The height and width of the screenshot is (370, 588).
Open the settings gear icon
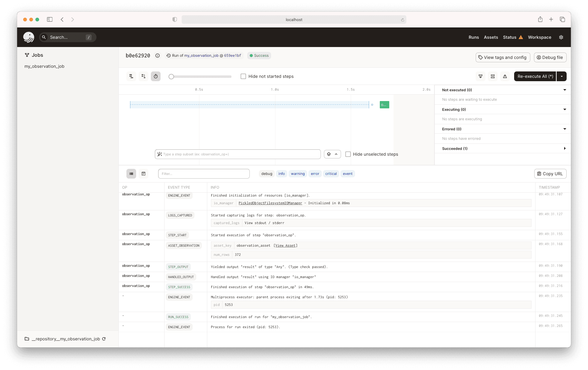(561, 37)
